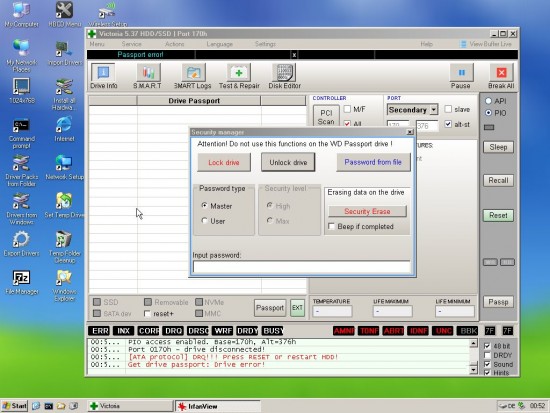Open Drivers from Windows desktop icon
This screenshot has height=413, width=550.
coord(21,209)
